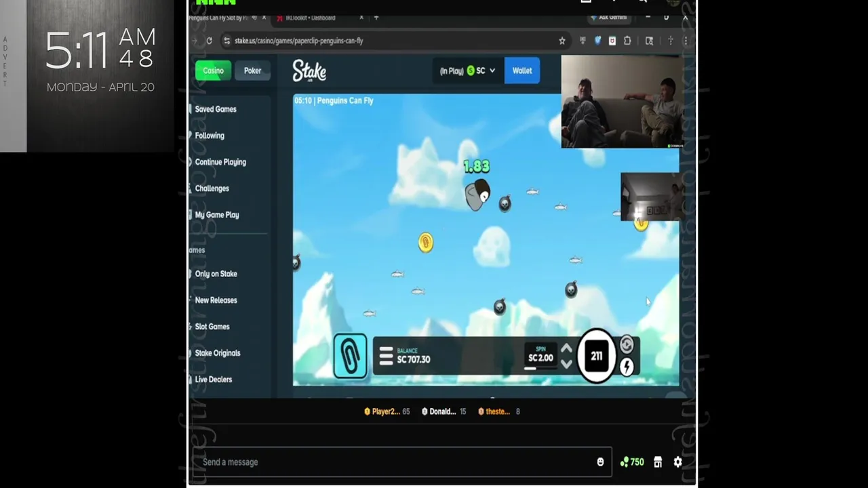
Task: Click the two men webcam overlay
Action: coord(622,102)
